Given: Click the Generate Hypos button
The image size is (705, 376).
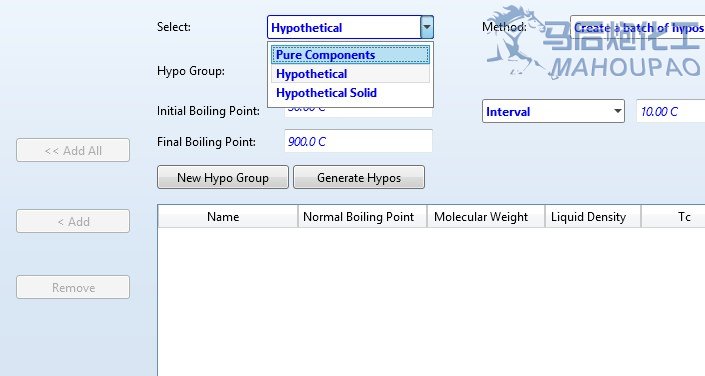Looking at the screenshot, I should 359,177.
